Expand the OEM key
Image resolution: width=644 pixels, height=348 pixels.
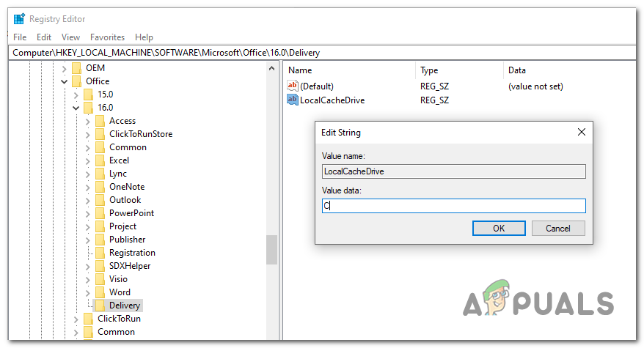pos(64,69)
